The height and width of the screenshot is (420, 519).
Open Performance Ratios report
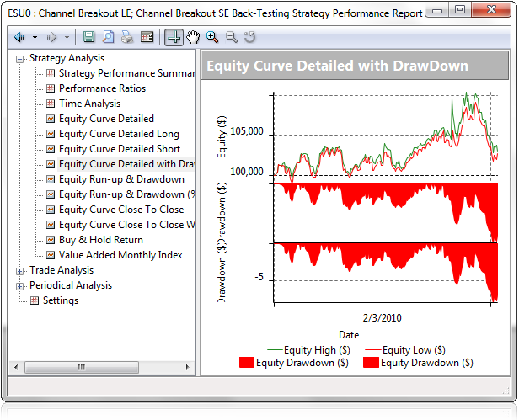tap(102, 88)
